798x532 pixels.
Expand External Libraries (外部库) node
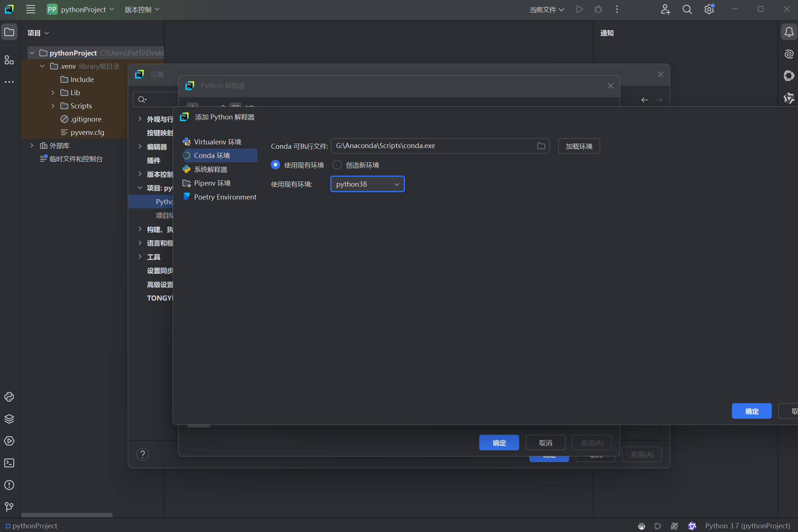[x=32, y=145]
